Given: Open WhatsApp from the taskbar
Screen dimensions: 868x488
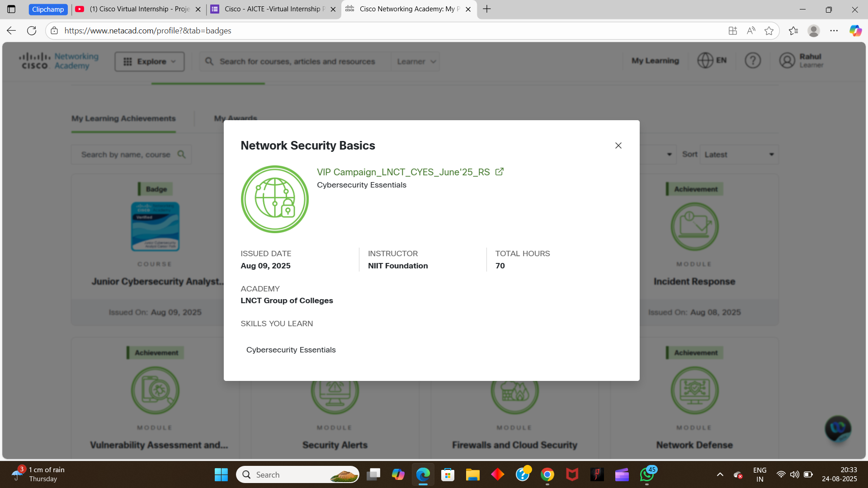Looking at the screenshot, I should tap(647, 474).
